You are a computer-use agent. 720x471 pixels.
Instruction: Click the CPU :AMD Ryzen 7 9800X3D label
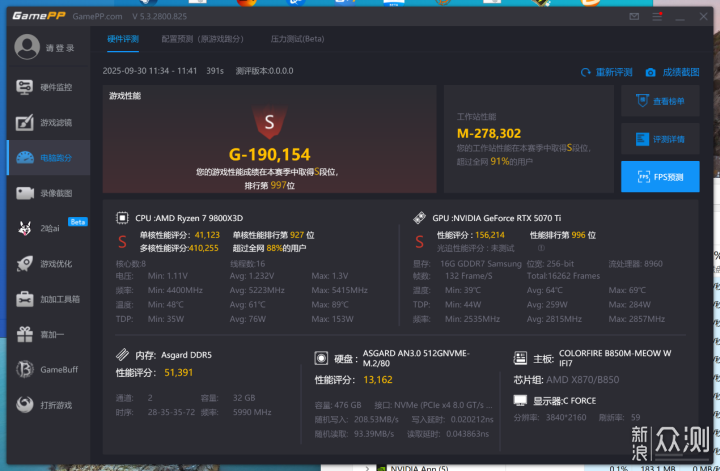[189, 218]
